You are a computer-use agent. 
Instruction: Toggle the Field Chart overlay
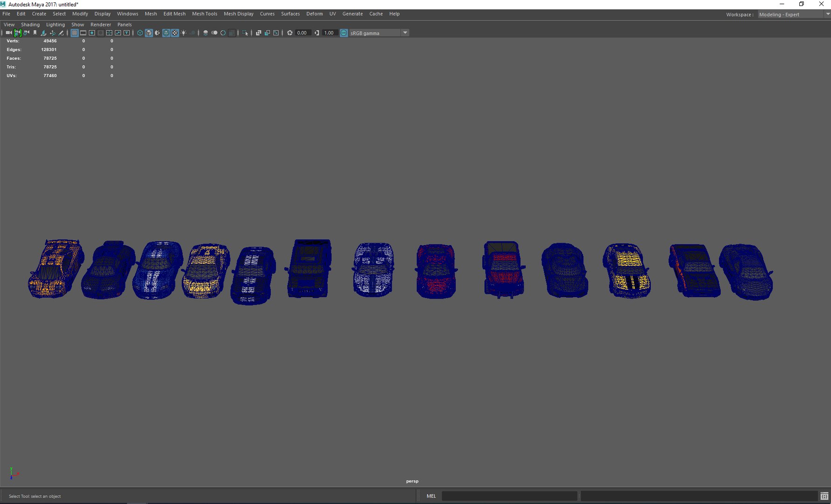[109, 33]
